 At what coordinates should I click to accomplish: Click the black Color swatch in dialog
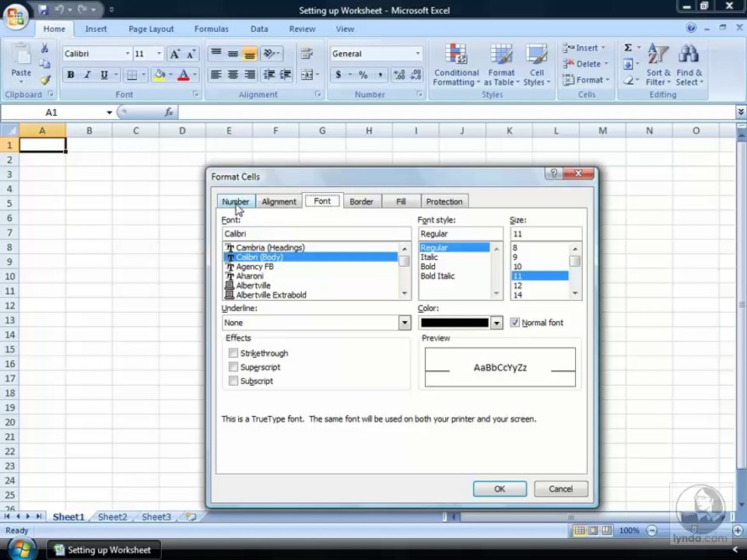454,323
